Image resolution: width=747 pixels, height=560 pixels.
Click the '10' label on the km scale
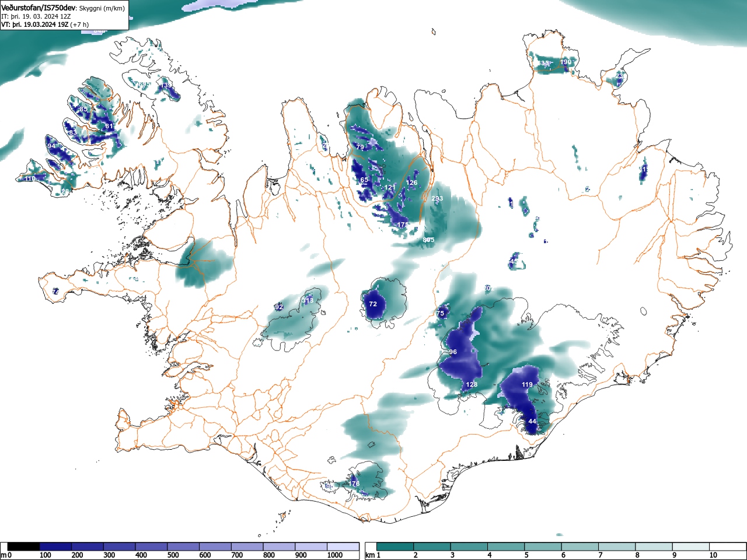pyautogui.click(x=713, y=555)
